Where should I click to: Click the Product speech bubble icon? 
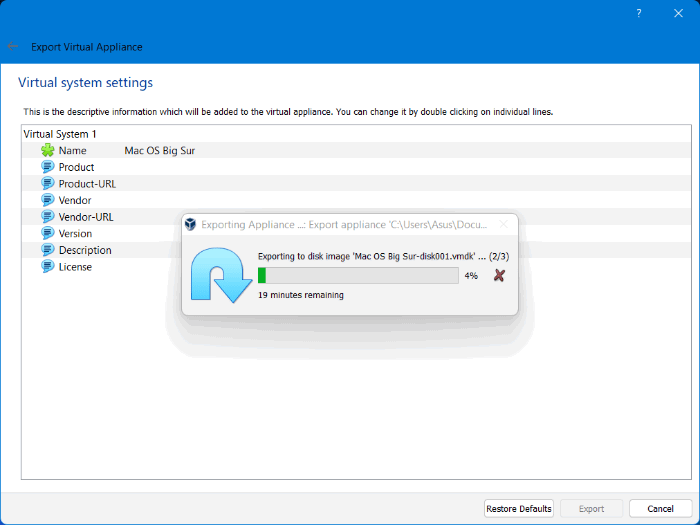(47, 167)
